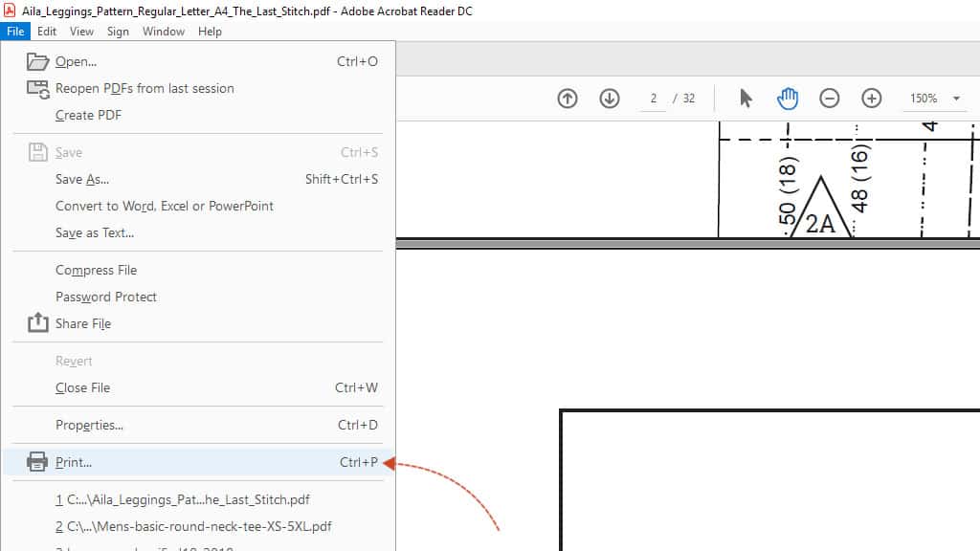The width and height of the screenshot is (980, 551).
Task: Click the previous page up arrow icon
Action: 568,99
